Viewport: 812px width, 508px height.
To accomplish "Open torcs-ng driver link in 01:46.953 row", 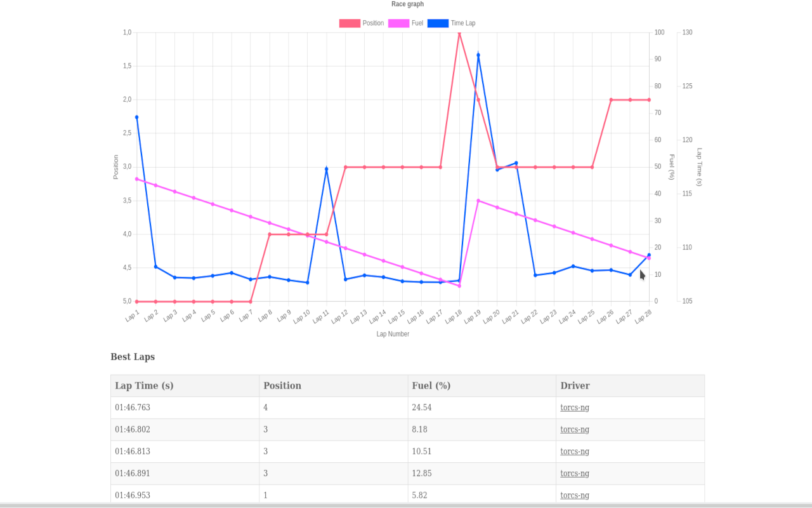I will coord(575,495).
